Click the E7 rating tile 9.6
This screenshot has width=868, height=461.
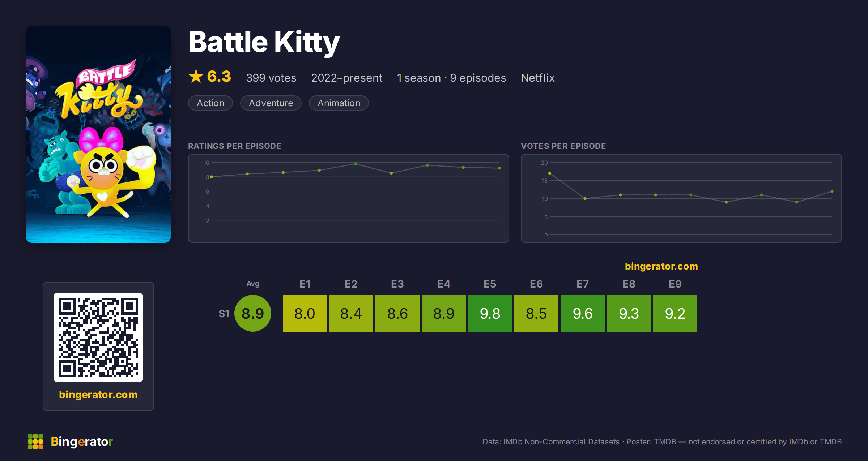pyautogui.click(x=583, y=313)
